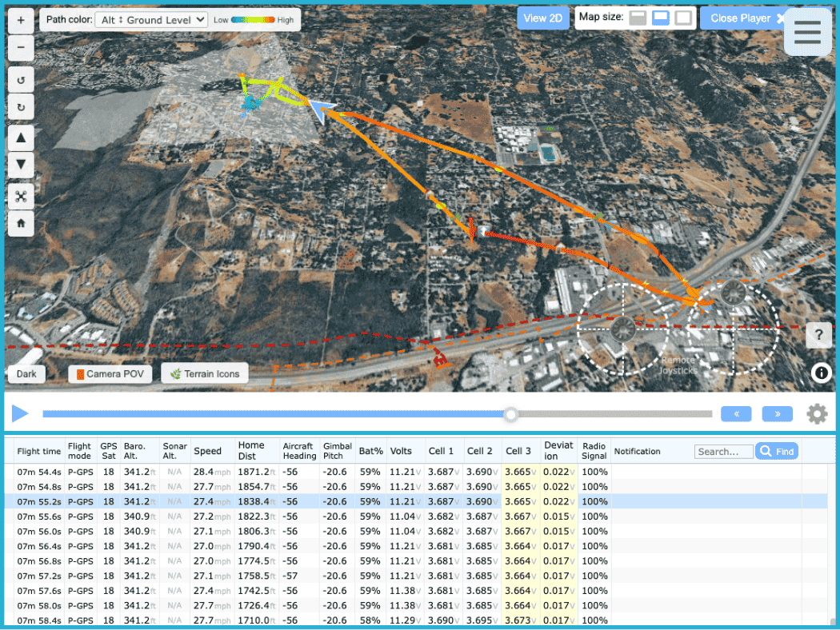The height and width of the screenshot is (630, 840).
Task: Zoom in on the map
Action: (x=20, y=20)
